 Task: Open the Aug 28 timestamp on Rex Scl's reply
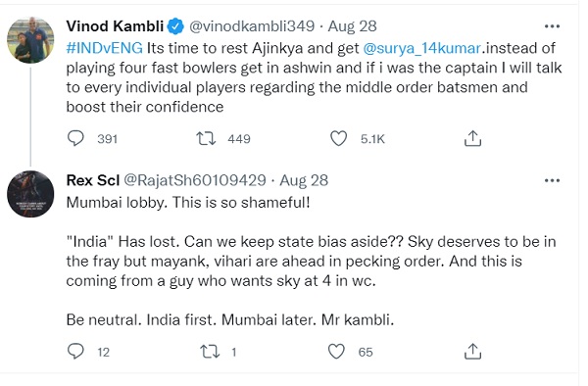[x=304, y=180]
